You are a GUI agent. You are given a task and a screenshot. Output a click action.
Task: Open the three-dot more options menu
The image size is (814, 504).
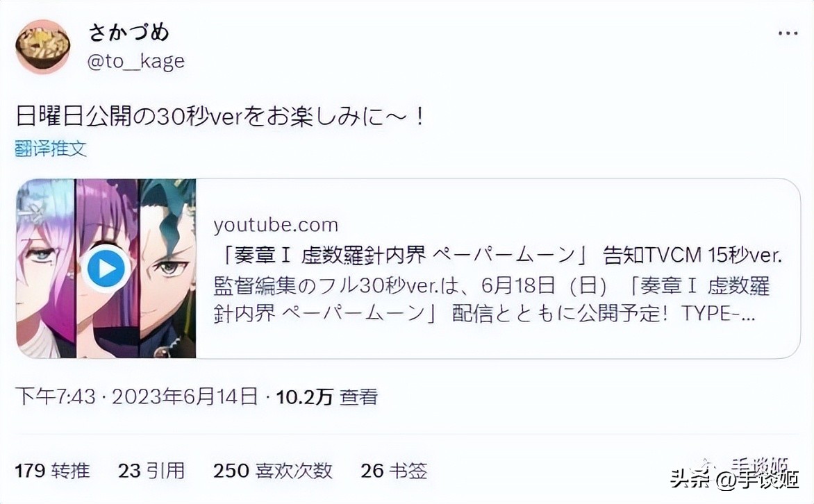point(788,33)
